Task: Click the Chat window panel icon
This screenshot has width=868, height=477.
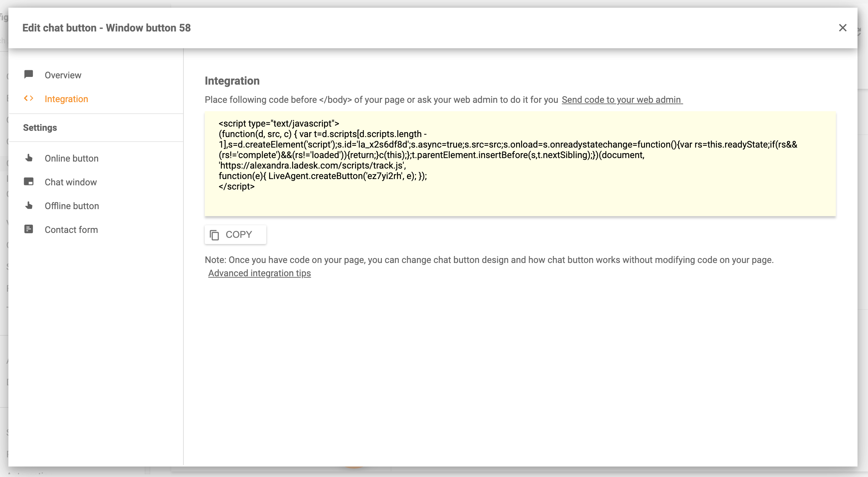Action: pos(29,182)
